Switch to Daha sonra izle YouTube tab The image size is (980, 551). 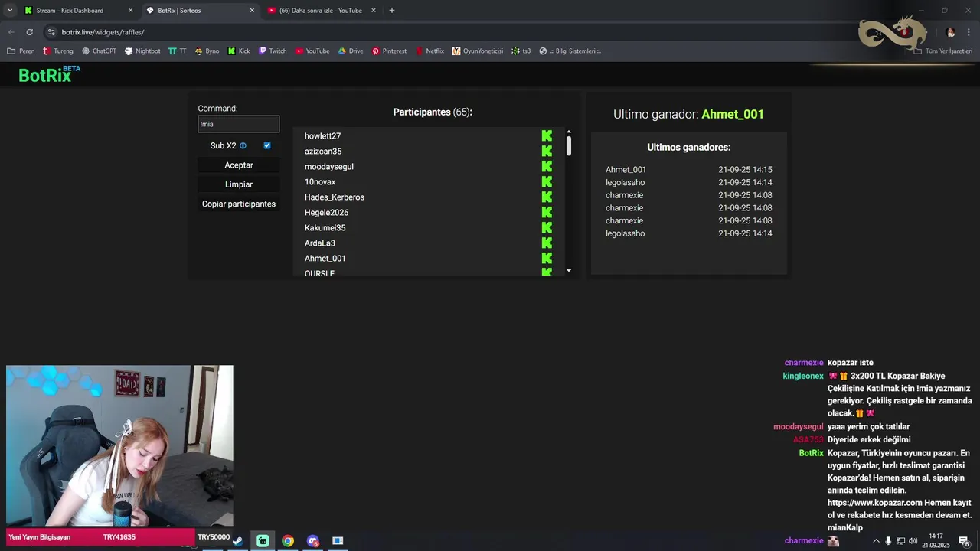pos(320,11)
